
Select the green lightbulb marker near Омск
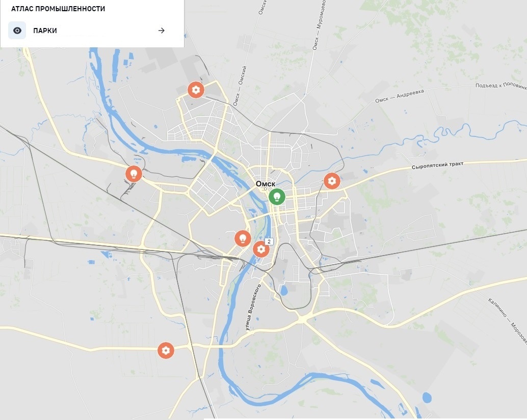pos(277,197)
